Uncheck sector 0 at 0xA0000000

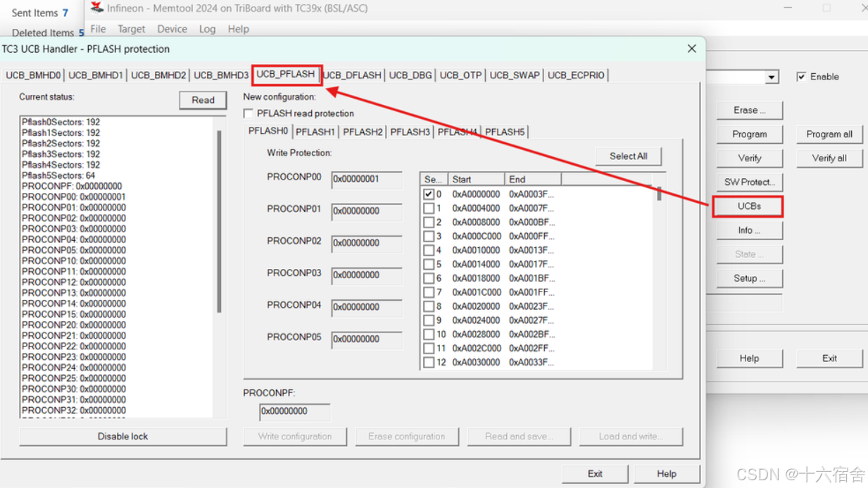point(429,194)
